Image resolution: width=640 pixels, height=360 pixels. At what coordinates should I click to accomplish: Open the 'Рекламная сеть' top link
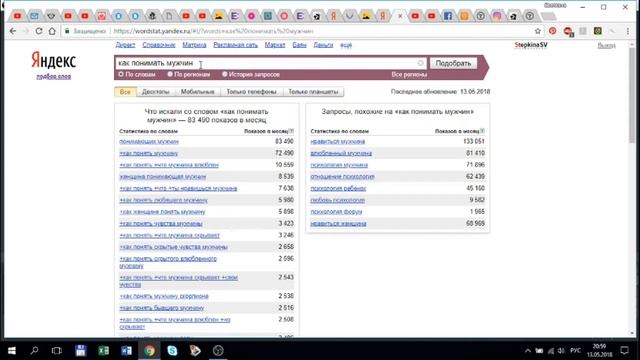point(236,45)
